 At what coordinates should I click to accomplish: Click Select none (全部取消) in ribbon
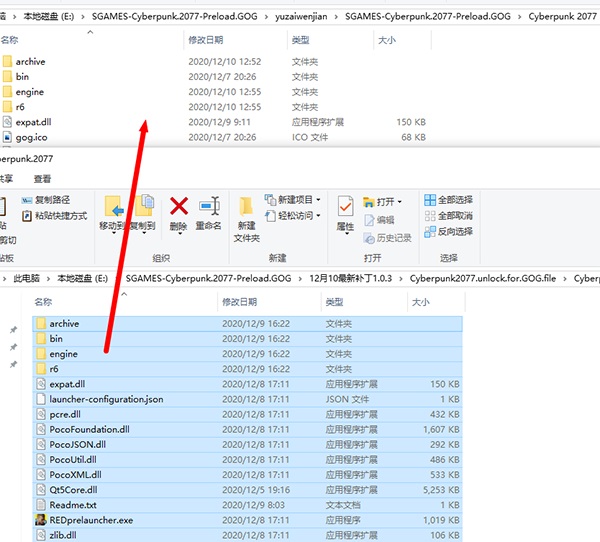(x=448, y=216)
